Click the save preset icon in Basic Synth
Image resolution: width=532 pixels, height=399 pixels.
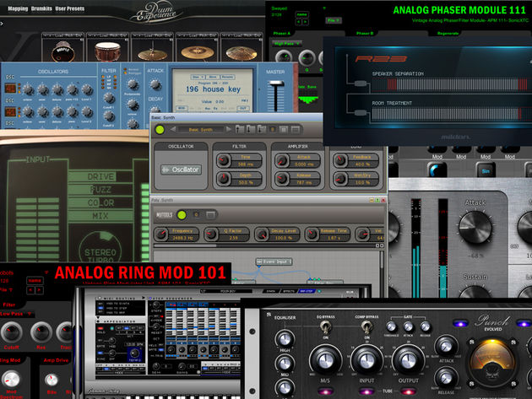251,129
